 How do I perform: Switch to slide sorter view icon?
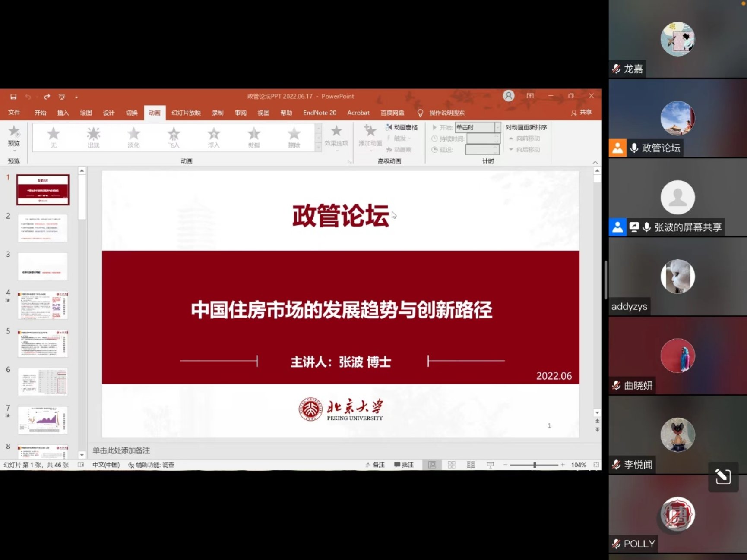pos(452,465)
